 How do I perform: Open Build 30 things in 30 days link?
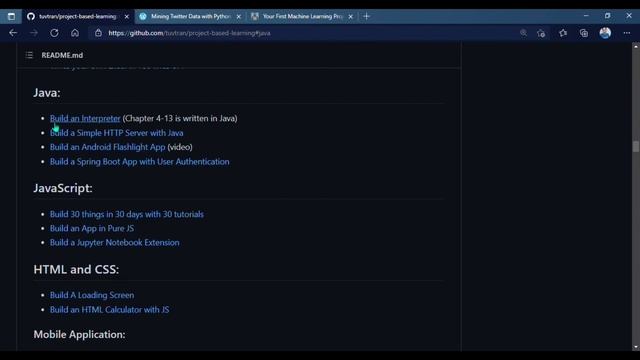[127, 214]
